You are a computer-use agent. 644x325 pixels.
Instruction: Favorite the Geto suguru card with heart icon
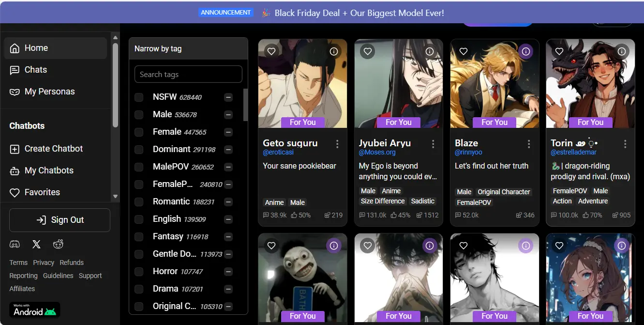point(271,51)
